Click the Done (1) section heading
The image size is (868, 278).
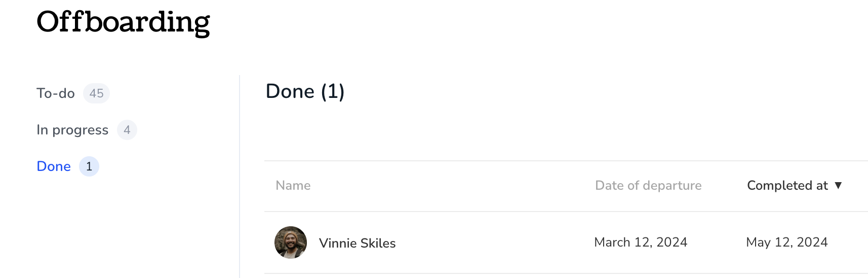(305, 91)
